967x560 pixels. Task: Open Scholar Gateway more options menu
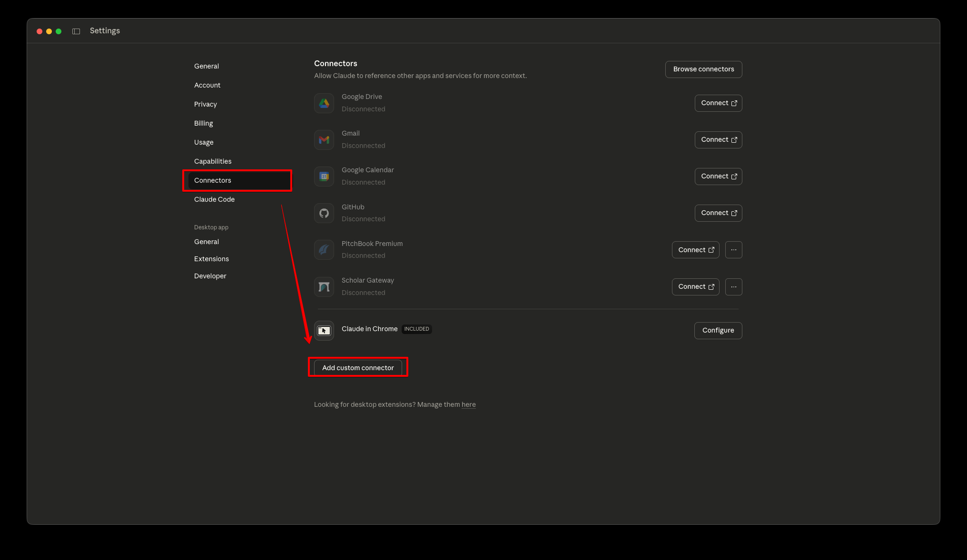[734, 287]
